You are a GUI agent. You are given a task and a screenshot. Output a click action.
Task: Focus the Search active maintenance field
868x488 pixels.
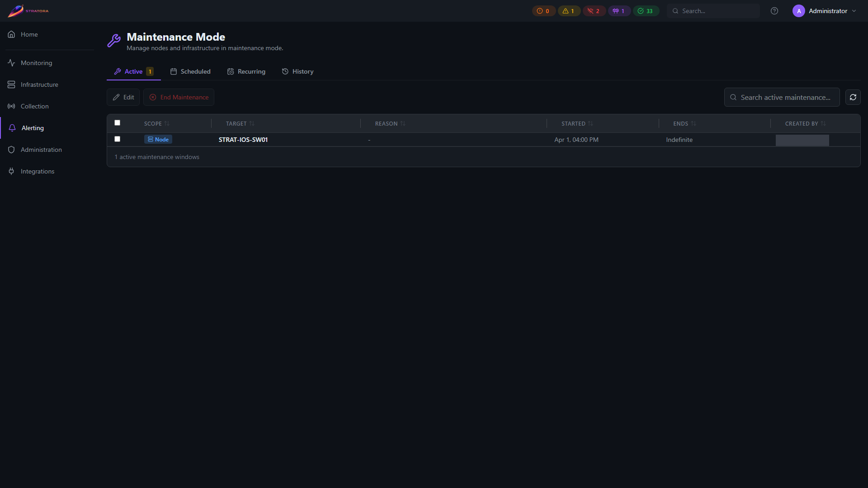click(x=782, y=97)
